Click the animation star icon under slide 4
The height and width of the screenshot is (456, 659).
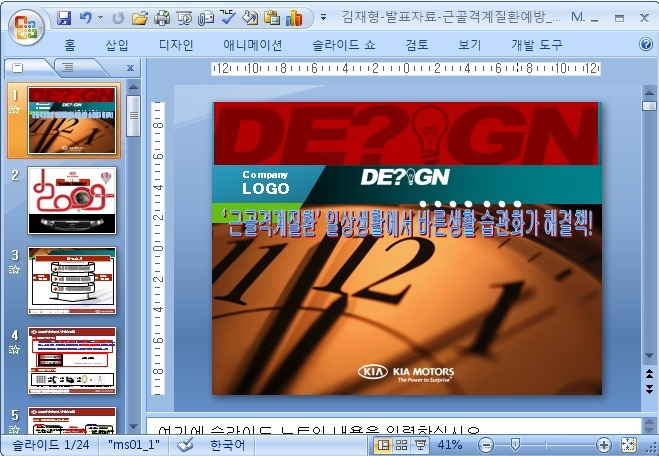click(x=15, y=349)
